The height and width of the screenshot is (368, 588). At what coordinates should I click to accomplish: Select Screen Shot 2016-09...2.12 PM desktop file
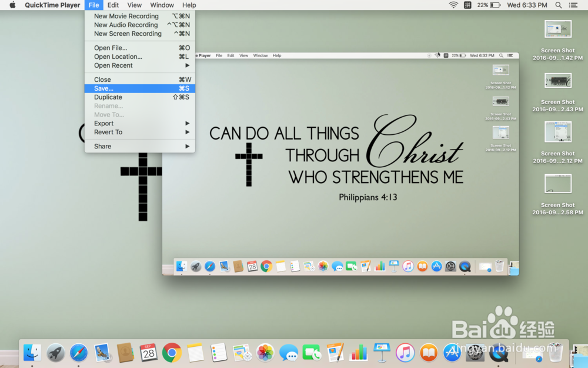click(x=557, y=142)
